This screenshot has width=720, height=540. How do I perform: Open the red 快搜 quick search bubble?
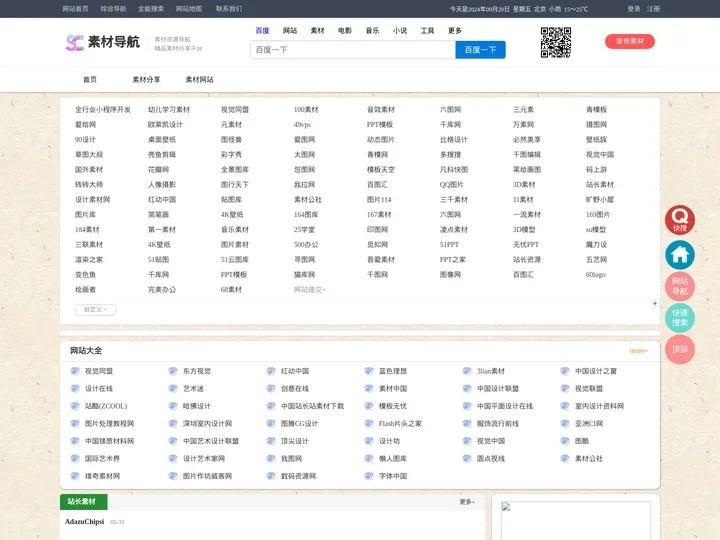pyautogui.click(x=680, y=219)
